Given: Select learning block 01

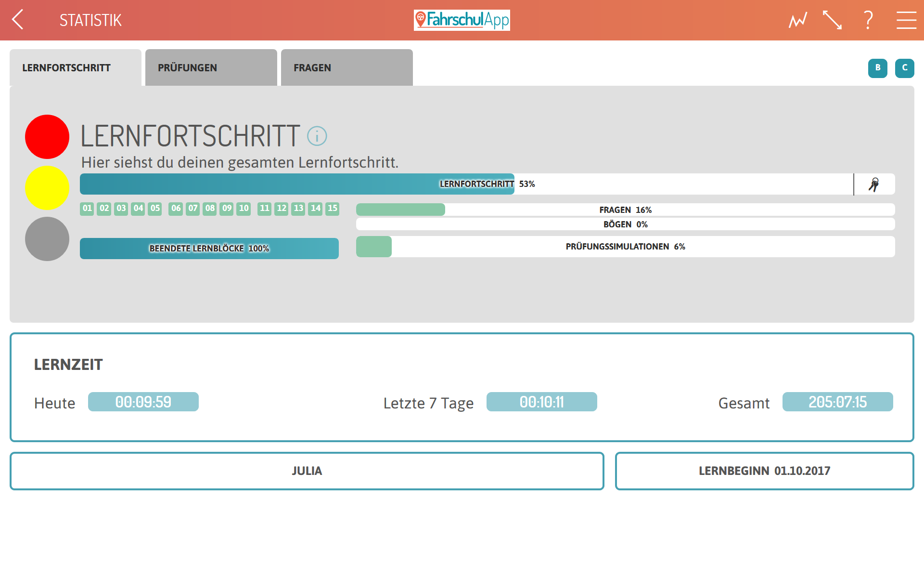Looking at the screenshot, I should (x=87, y=209).
